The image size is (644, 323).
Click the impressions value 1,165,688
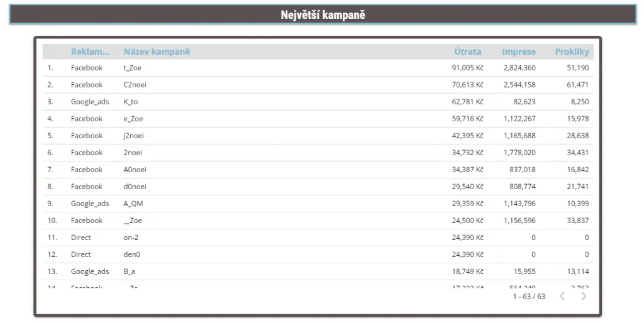[x=519, y=136]
